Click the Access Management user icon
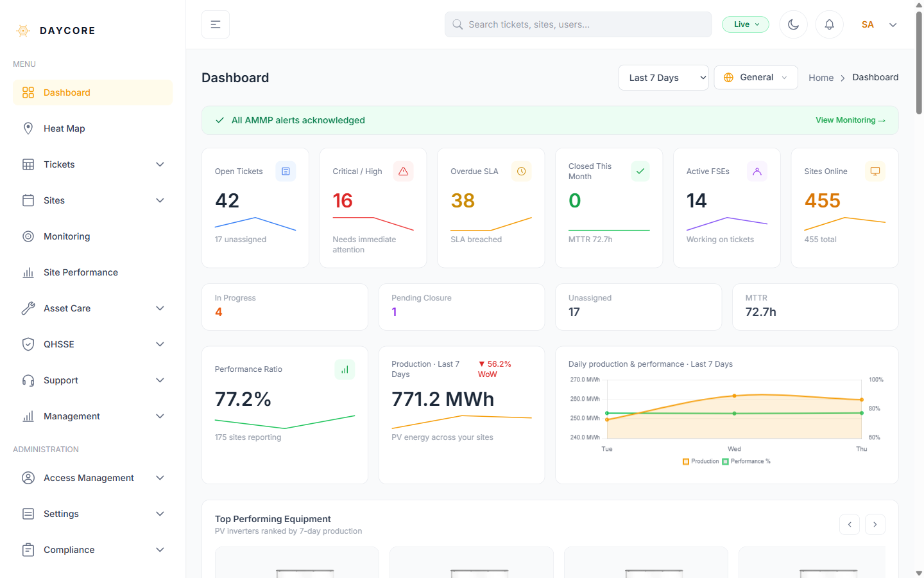This screenshot has width=924, height=578. 28,478
